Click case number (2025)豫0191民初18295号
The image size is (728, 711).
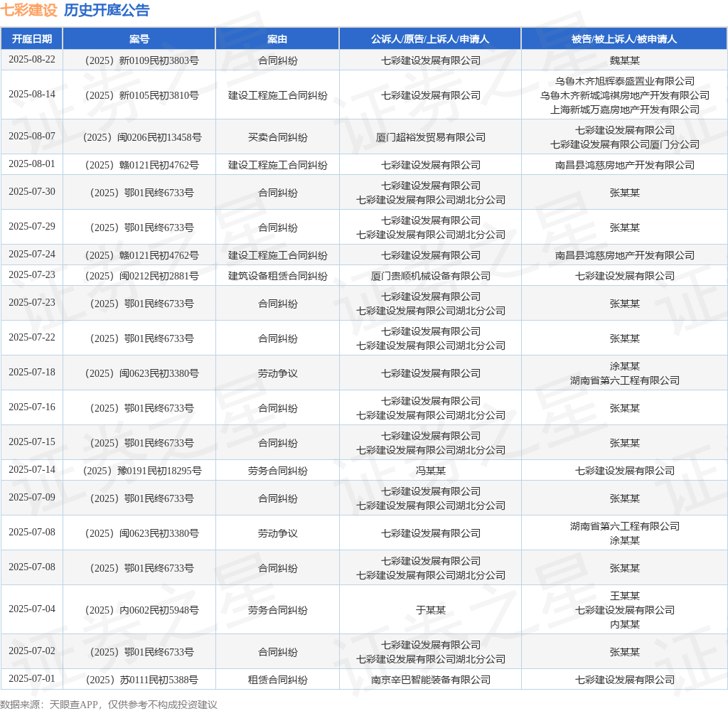[141, 471]
